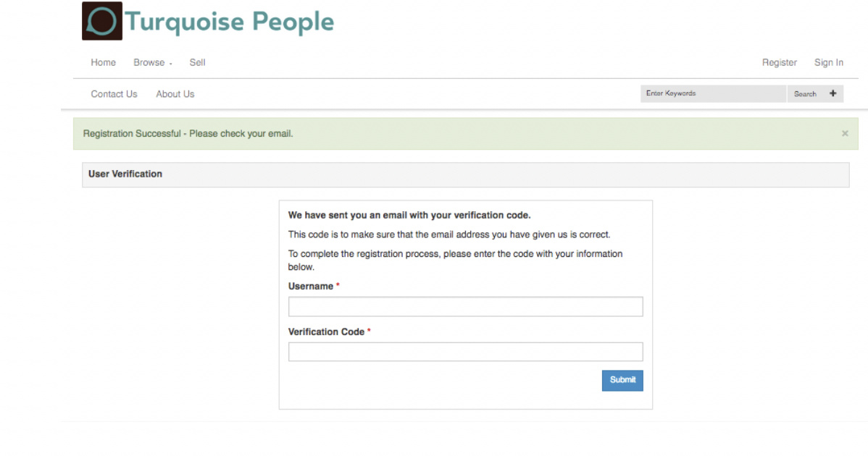Open the Sign In link
The image size is (868, 456).
pos(828,62)
